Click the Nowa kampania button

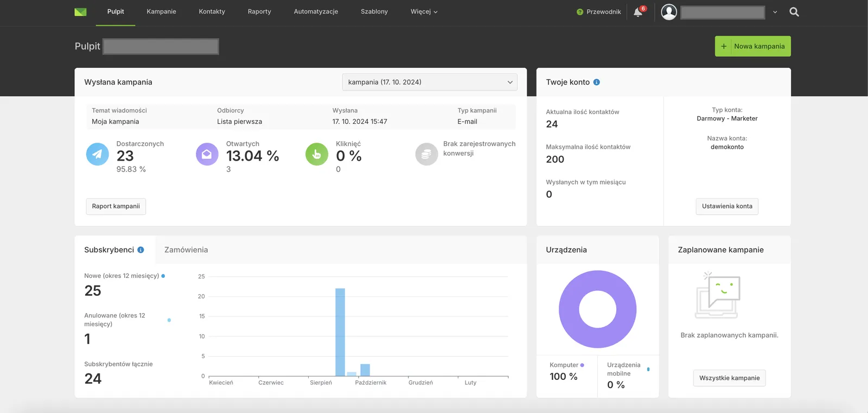[752, 46]
